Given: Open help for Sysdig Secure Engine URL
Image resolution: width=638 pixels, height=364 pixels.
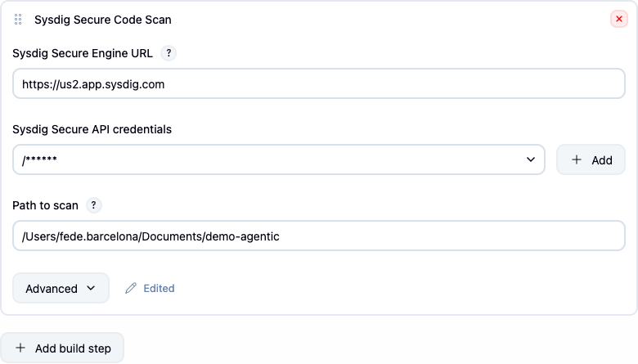Looking at the screenshot, I should 168,53.
